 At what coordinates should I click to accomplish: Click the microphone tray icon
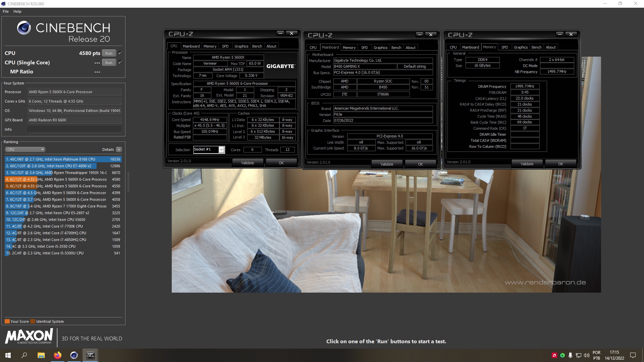(570, 355)
